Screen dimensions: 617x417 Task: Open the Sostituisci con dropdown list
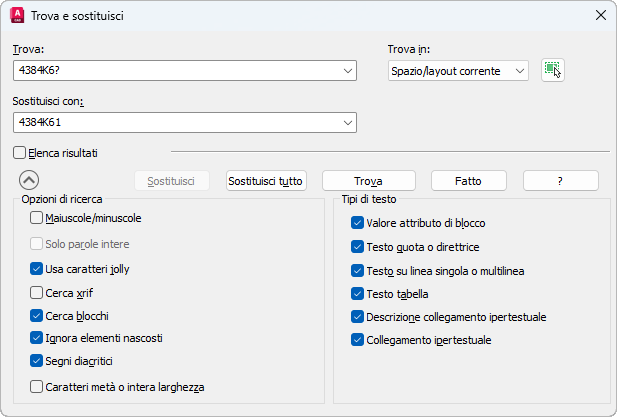(348, 122)
